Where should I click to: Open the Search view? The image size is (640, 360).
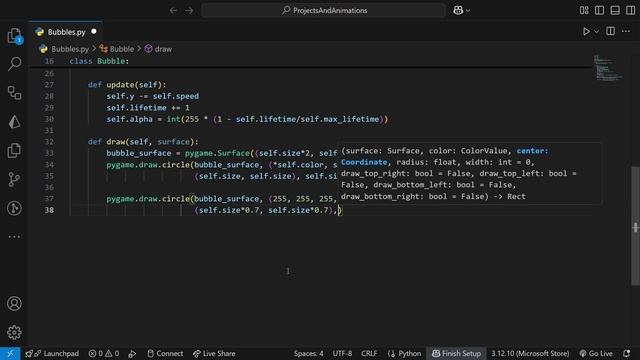14,64
